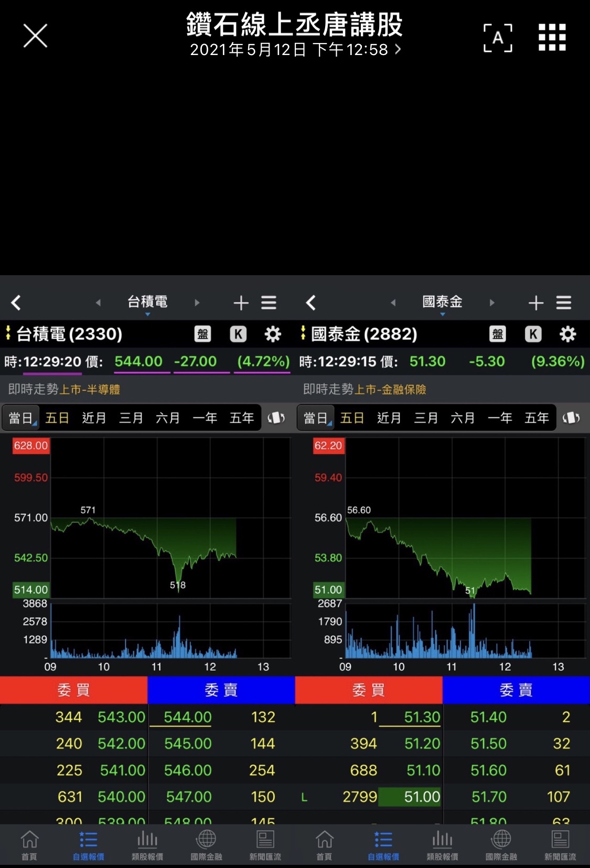Image resolution: width=590 pixels, height=868 pixels.
Task: Tap the 委買 header in 台積電 panel
Action: click(73, 690)
